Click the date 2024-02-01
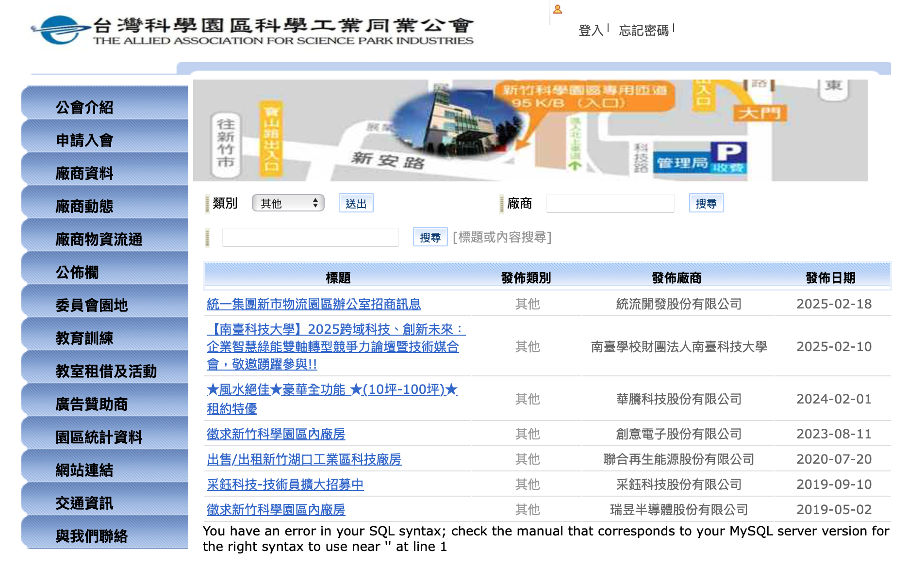 pyautogui.click(x=834, y=399)
